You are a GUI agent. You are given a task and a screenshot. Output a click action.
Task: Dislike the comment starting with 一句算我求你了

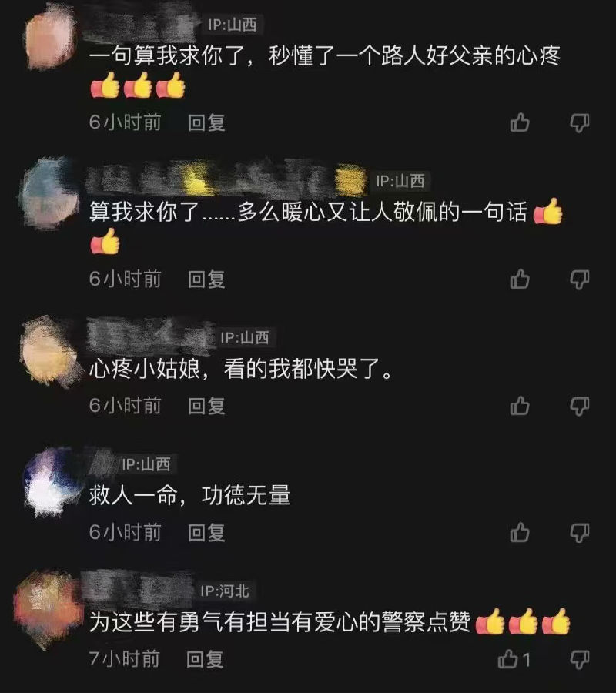pos(579,123)
